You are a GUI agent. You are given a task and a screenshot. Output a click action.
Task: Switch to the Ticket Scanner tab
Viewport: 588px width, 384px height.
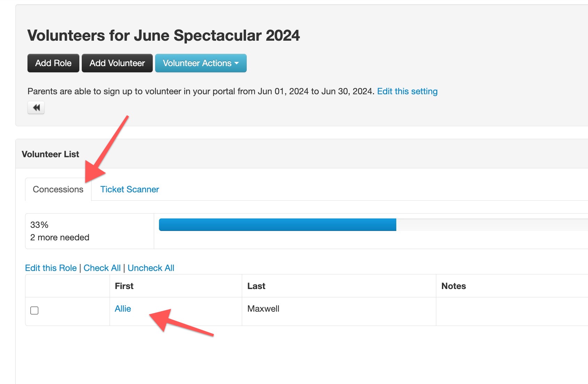(129, 189)
